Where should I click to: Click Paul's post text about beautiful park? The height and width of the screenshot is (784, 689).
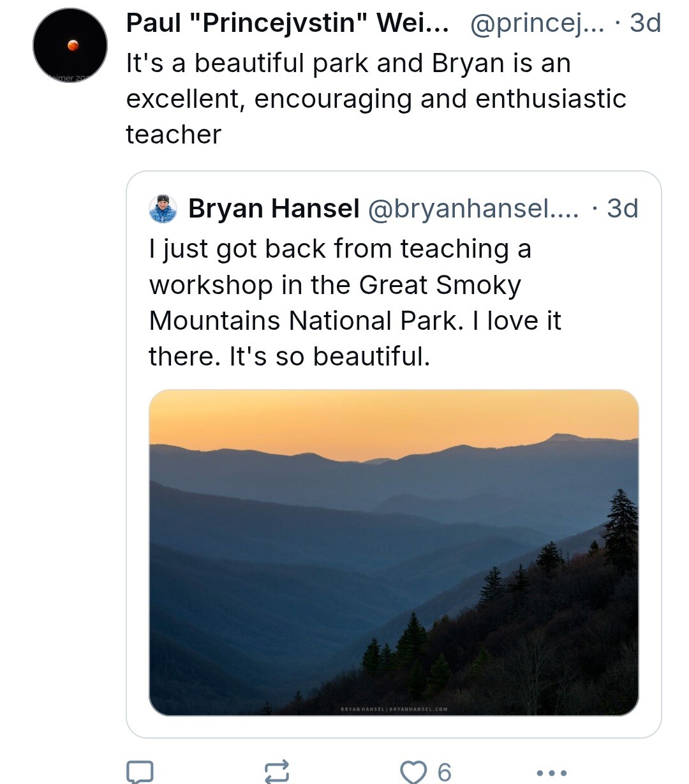point(376,99)
